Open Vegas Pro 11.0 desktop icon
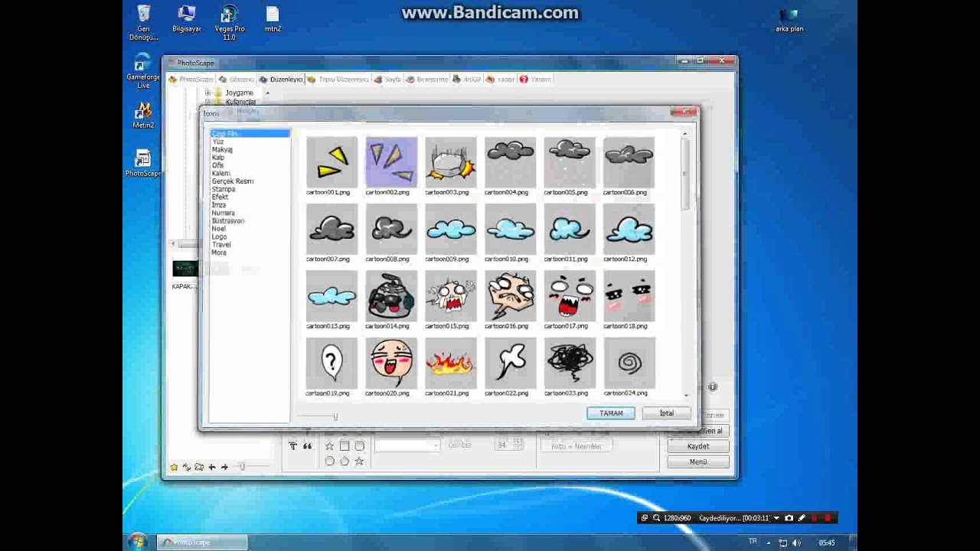980x551 pixels. [x=229, y=23]
